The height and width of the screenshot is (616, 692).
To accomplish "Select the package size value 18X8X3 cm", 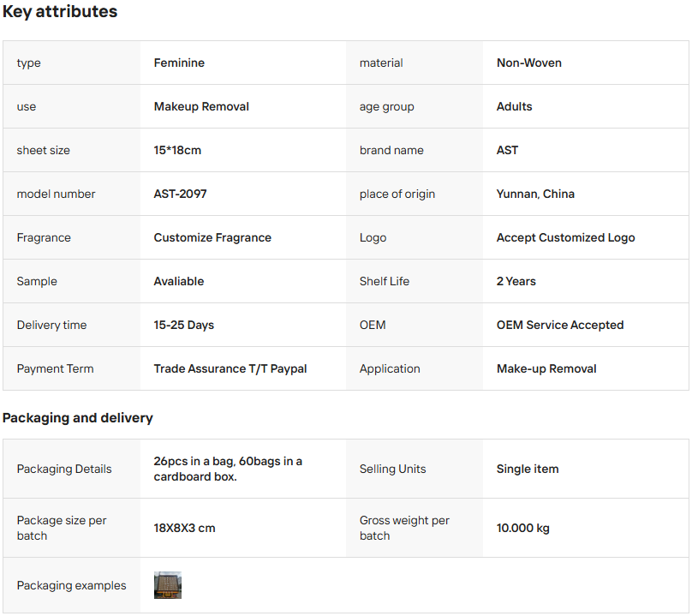I will (x=184, y=528).
